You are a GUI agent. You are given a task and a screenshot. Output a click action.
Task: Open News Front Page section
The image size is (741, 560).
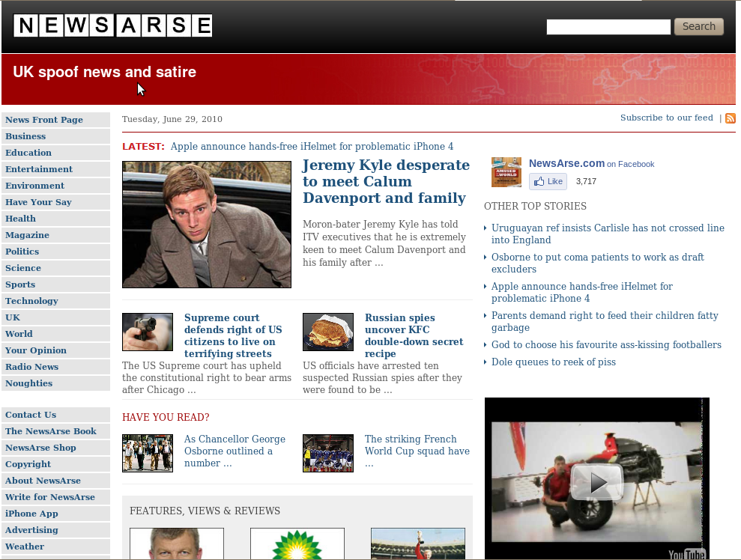[x=55, y=120]
